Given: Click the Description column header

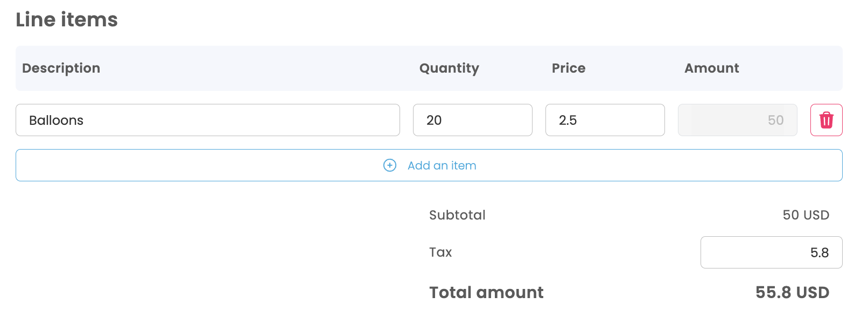Looking at the screenshot, I should coord(61,68).
